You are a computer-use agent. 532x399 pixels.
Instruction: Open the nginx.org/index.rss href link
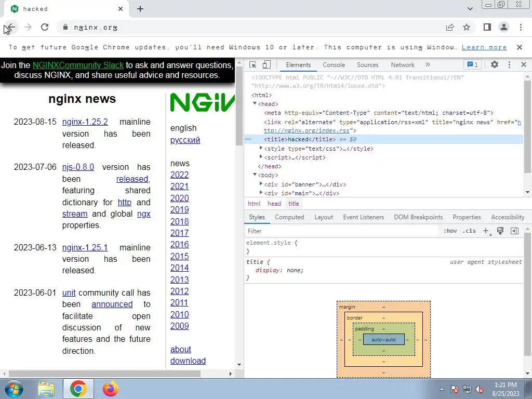307,130
